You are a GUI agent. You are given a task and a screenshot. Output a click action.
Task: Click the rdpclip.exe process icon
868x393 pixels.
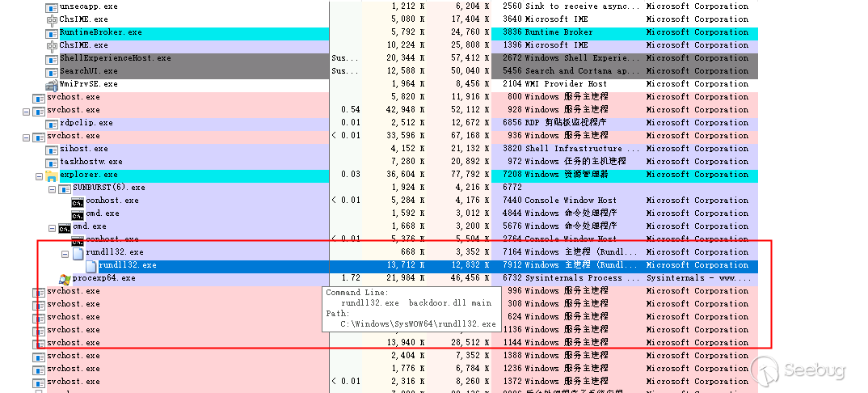(52, 124)
